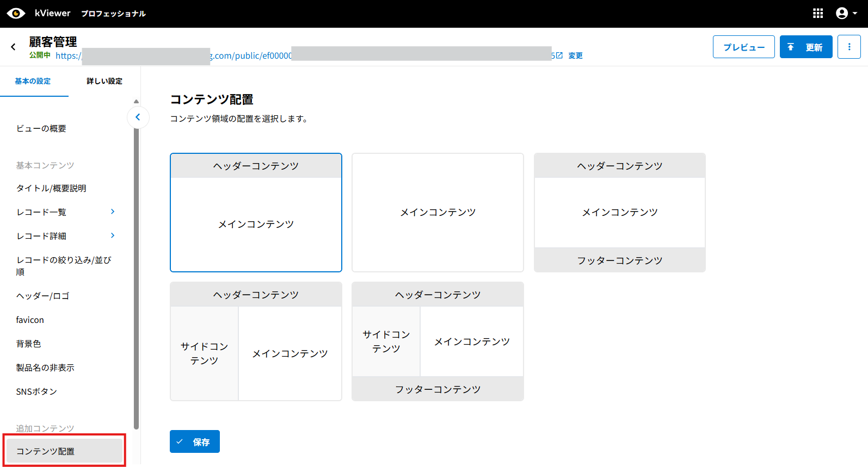Click the back arrow beside 顧客管理

tap(13, 47)
